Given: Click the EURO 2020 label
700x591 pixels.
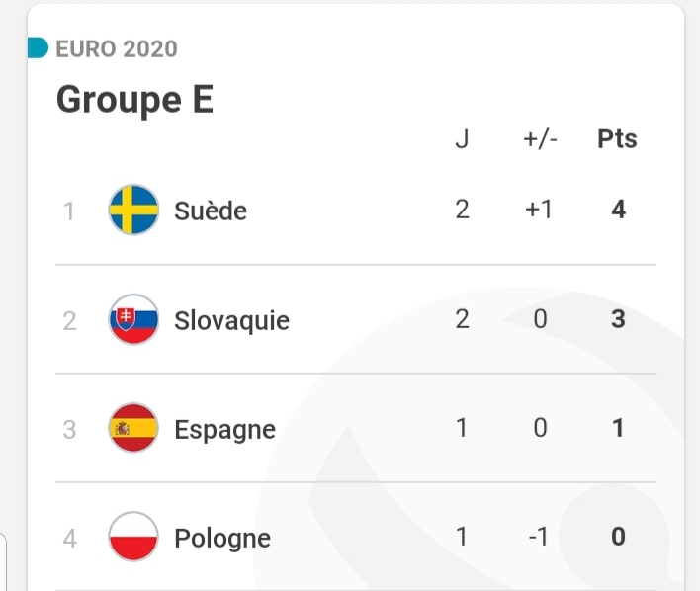Looking at the screenshot, I should click(x=117, y=48).
